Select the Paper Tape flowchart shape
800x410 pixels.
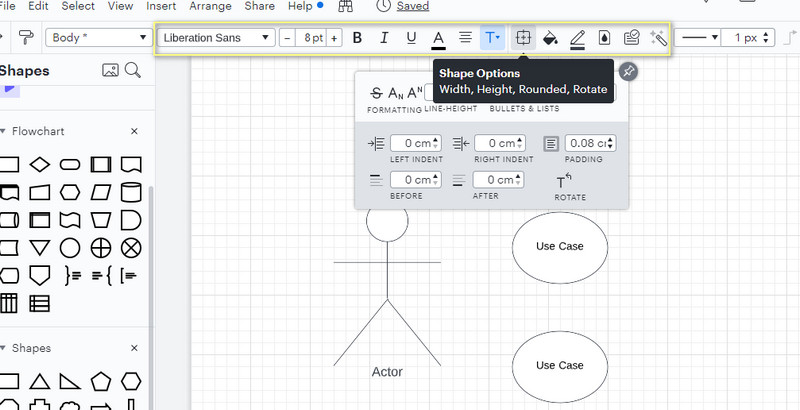(70, 220)
